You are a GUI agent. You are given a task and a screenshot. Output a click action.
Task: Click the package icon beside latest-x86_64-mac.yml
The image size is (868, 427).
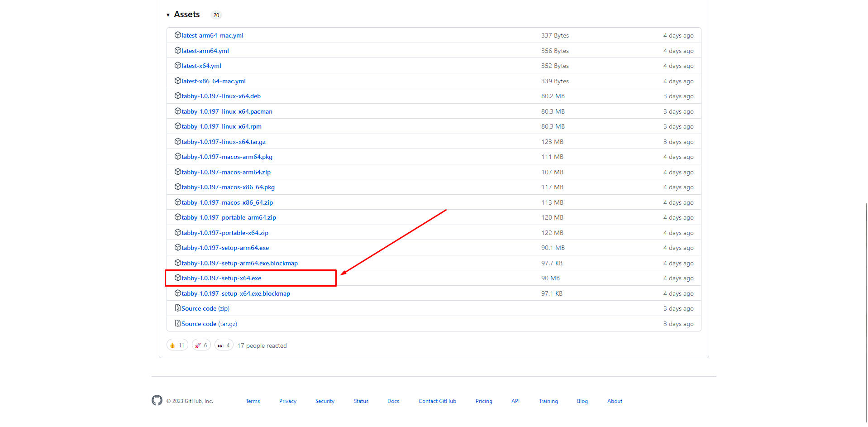178,81
